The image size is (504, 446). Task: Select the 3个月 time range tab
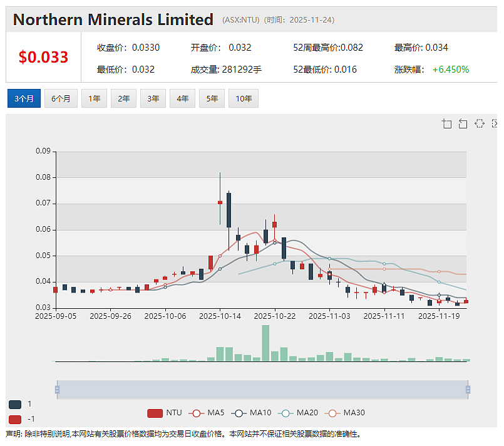click(24, 98)
